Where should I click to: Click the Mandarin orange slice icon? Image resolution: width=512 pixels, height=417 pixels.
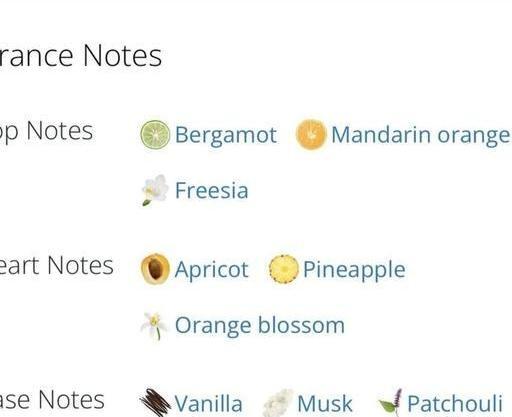click(311, 135)
